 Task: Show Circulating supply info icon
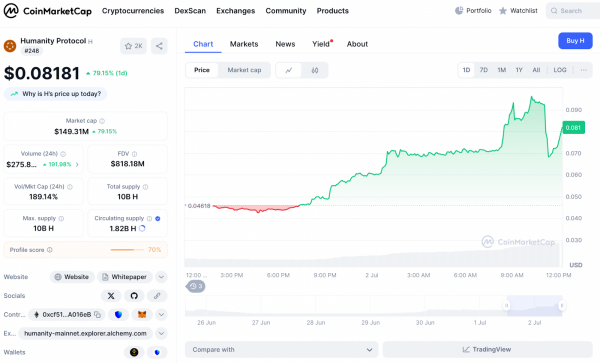[x=150, y=218]
